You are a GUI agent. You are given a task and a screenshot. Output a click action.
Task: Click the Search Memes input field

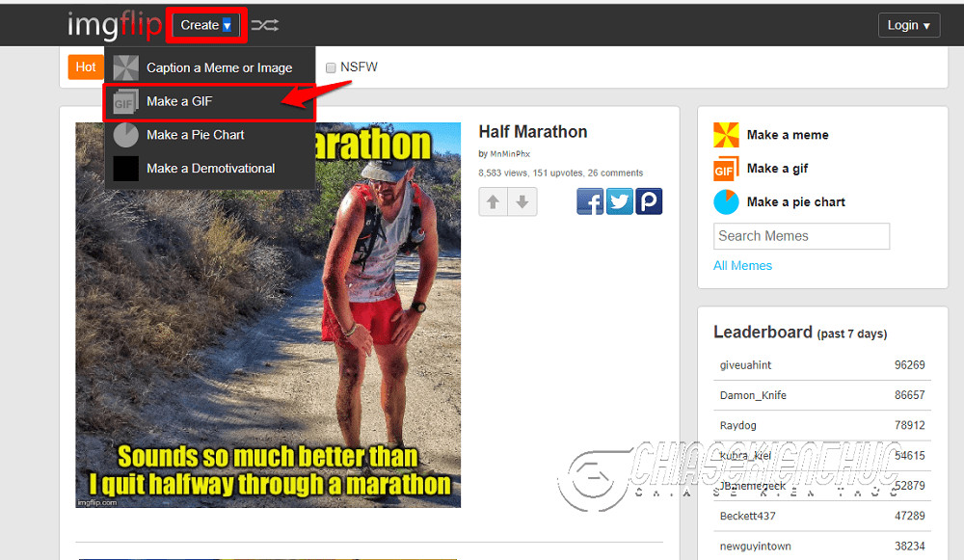pos(801,236)
